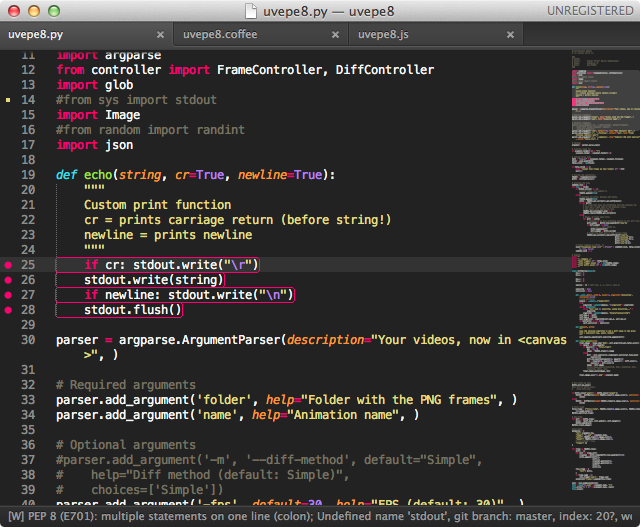
Task: Click the 'name' add_argument line
Action: click(x=238, y=415)
